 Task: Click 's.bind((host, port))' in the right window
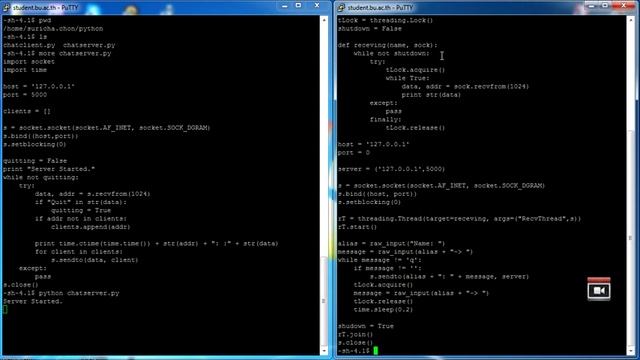coord(377,194)
